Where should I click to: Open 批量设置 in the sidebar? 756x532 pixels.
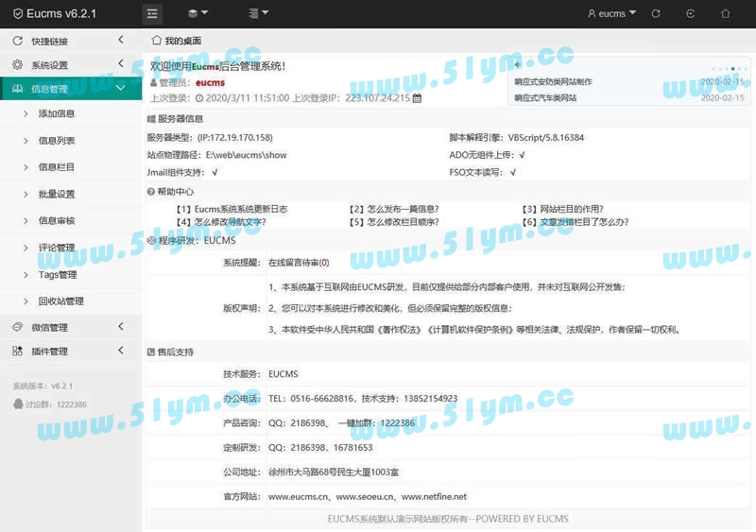57,194
